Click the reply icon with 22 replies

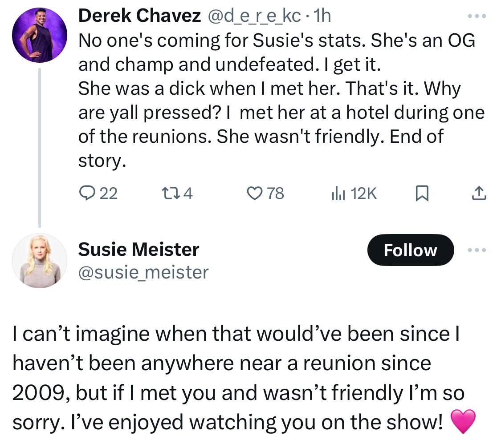86,194
